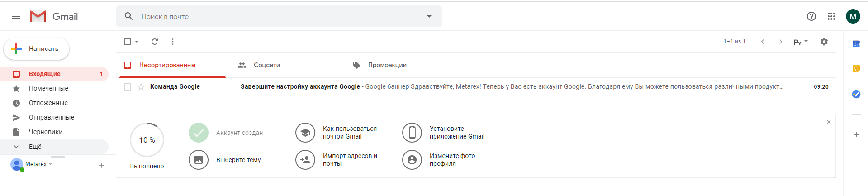Open Google Keep side panel icon

pos(856,69)
